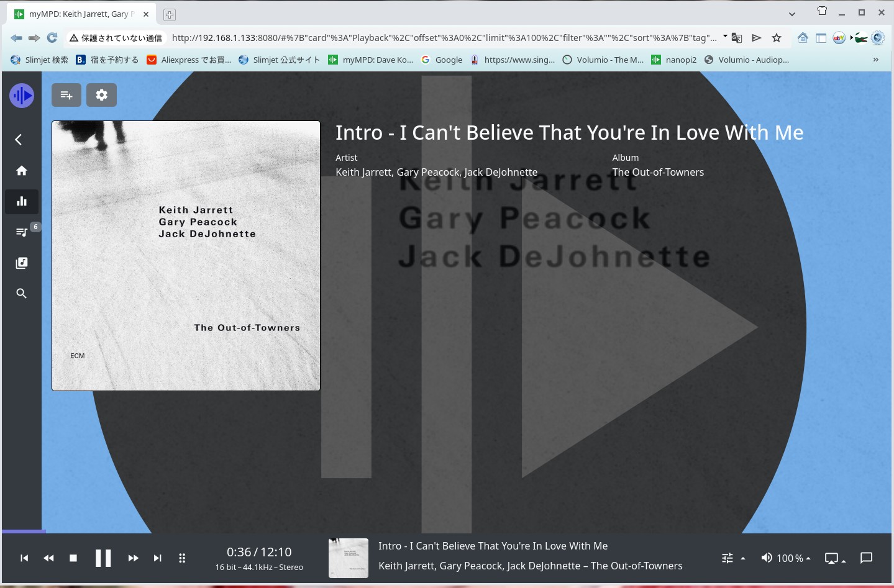Stop playback
The height and width of the screenshot is (588, 894).
(x=73, y=558)
